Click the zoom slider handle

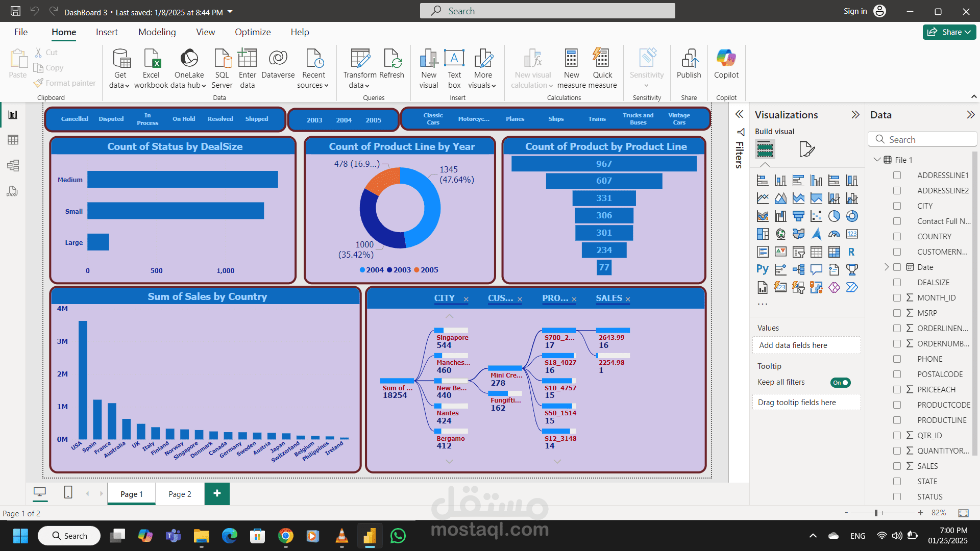pyautogui.click(x=876, y=513)
